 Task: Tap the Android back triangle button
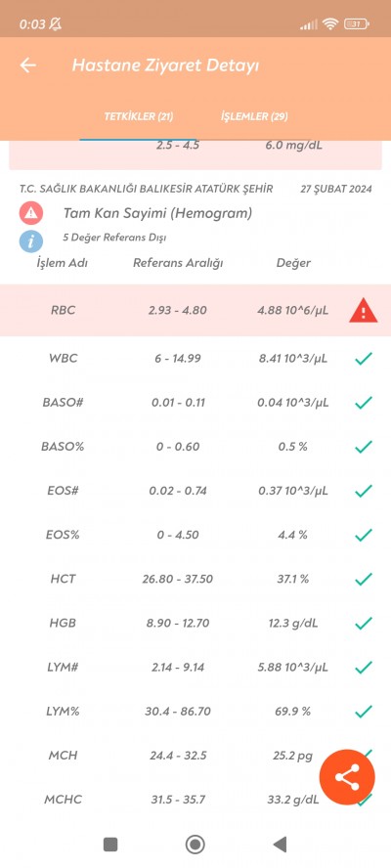[280, 845]
